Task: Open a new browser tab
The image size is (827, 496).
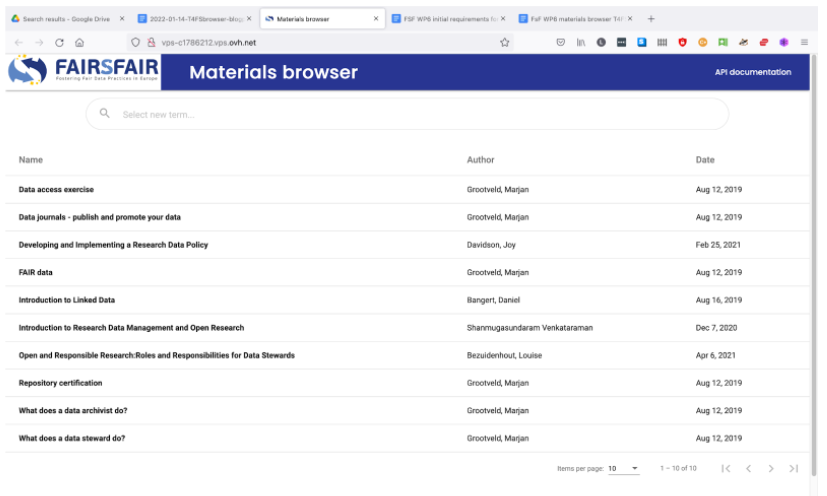Action: point(651,19)
